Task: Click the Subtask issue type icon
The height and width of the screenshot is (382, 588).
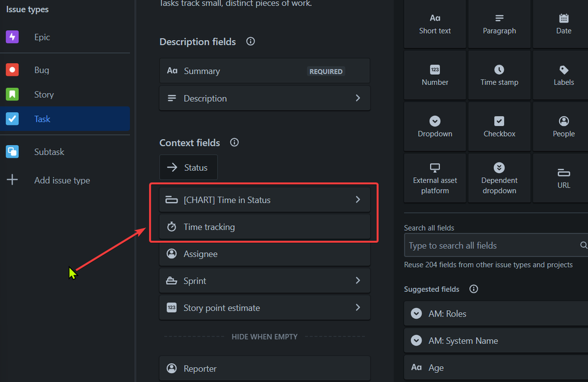Action: pos(12,151)
